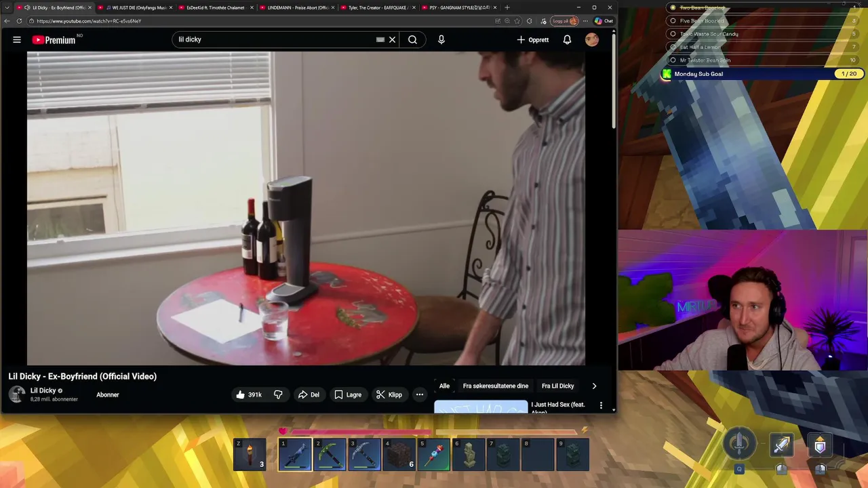
Task: Run search with the magnifier button
Action: coord(412,40)
